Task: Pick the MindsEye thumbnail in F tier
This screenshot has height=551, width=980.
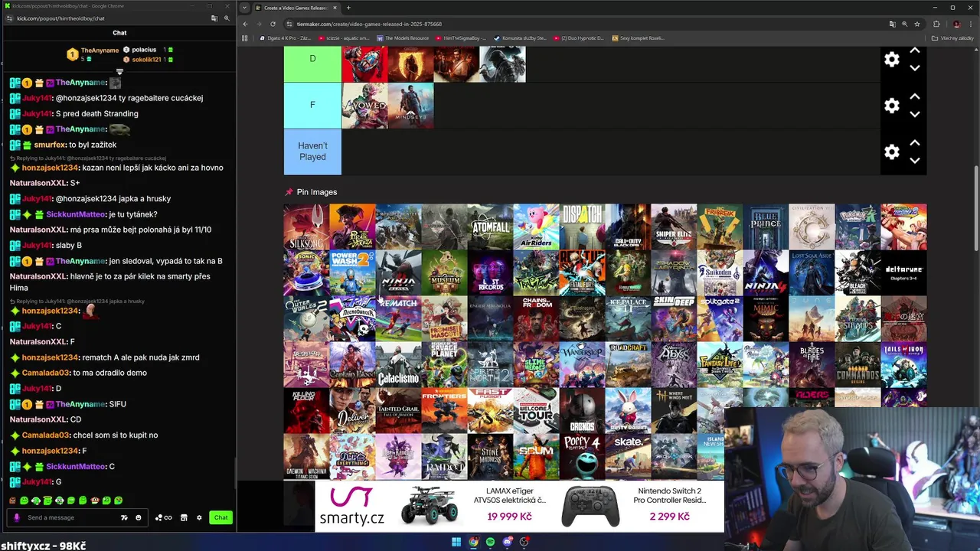Action: (x=410, y=106)
